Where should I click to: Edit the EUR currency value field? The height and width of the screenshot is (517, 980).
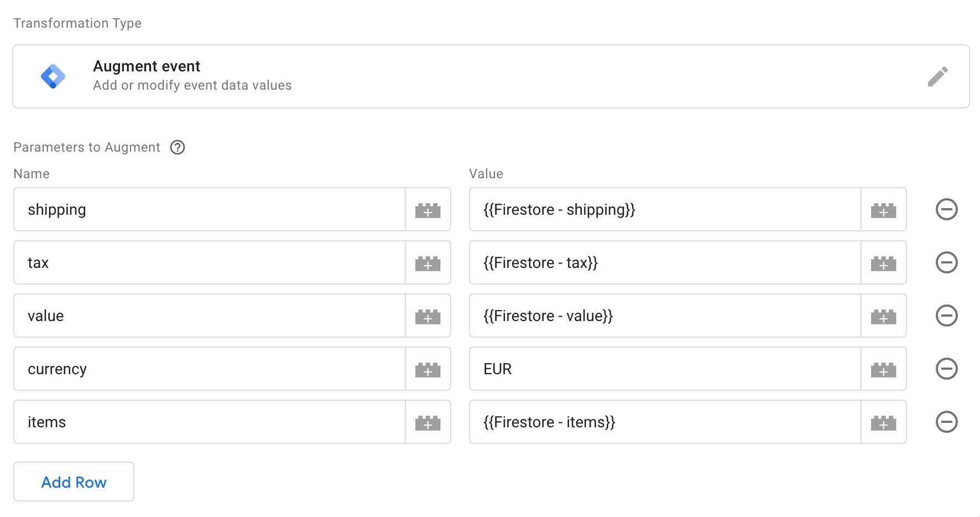(x=665, y=369)
